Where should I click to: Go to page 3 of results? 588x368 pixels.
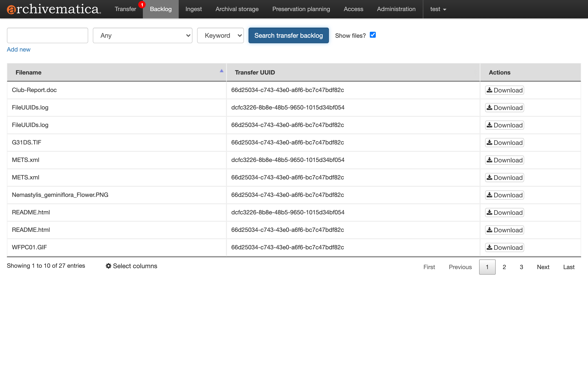[x=521, y=267]
